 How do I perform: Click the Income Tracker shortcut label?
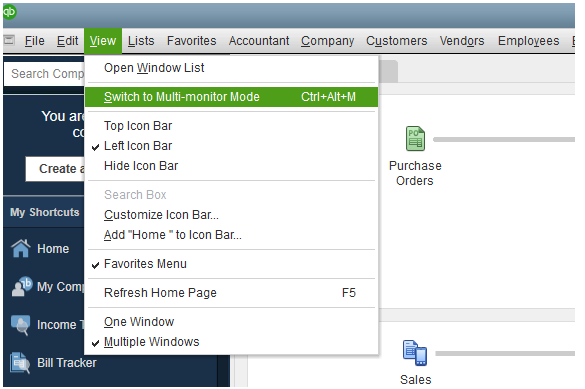point(60,325)
